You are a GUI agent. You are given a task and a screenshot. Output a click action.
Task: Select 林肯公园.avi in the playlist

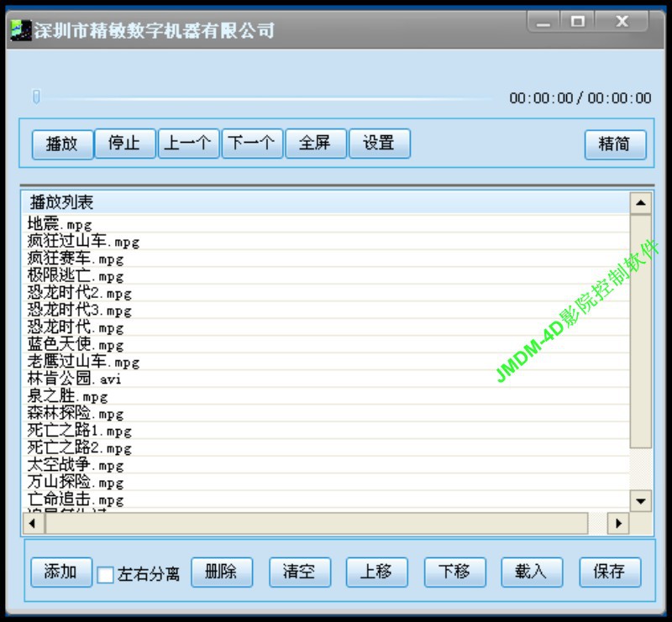pos(74,379)
